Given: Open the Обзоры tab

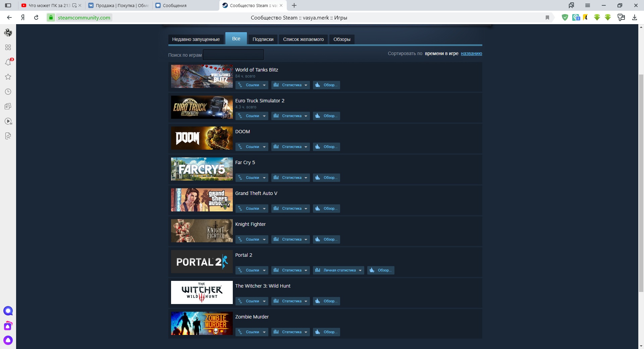Looking at the screenshot, I should coord(342,39).
